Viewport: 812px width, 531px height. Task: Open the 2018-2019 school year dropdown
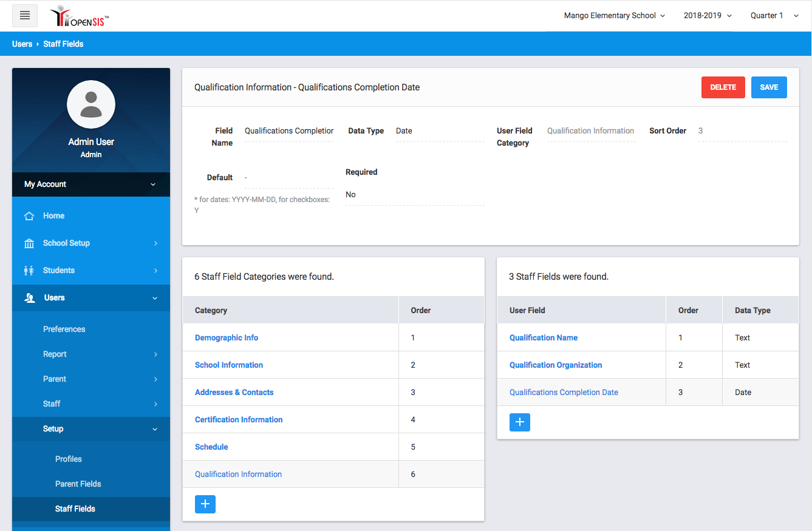point(708,16)
